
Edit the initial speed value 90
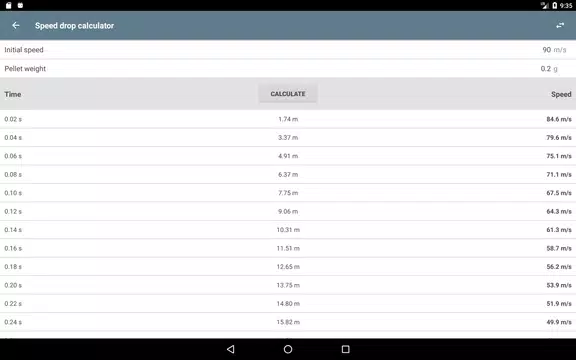[547, 50]
